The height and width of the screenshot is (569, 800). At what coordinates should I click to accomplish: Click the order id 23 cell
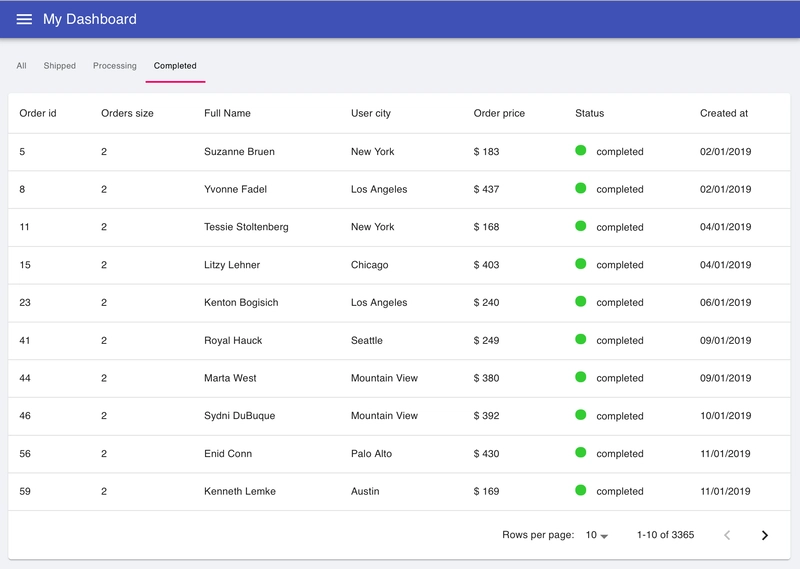click(25, 303)
